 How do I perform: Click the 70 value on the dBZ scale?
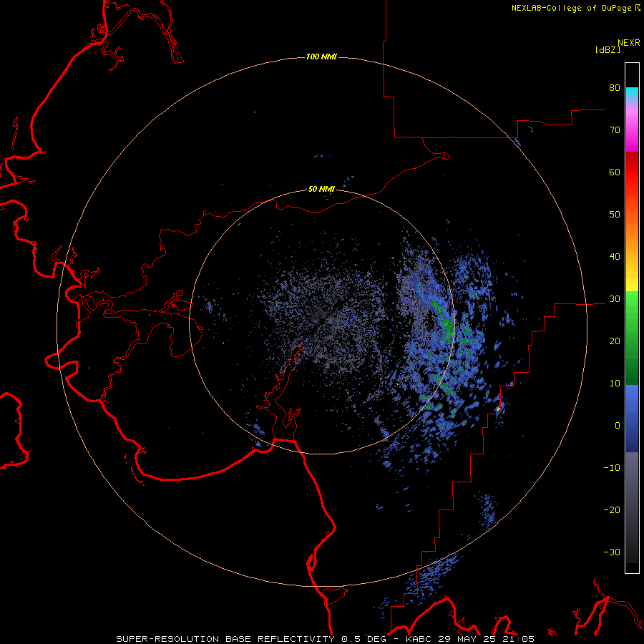pyautogui.click(x=615, y=130)
